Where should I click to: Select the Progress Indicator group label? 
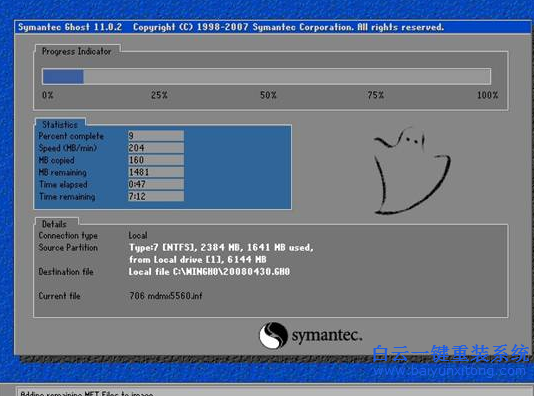77,51
